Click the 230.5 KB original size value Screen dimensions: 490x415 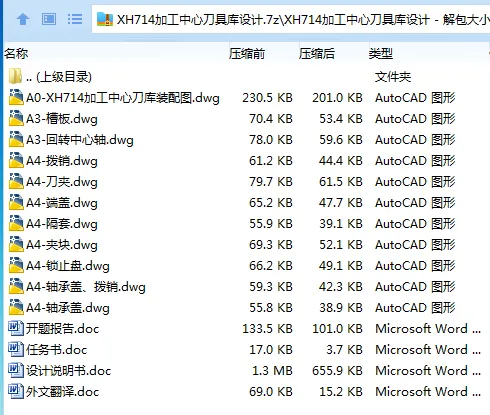(267, 98)
